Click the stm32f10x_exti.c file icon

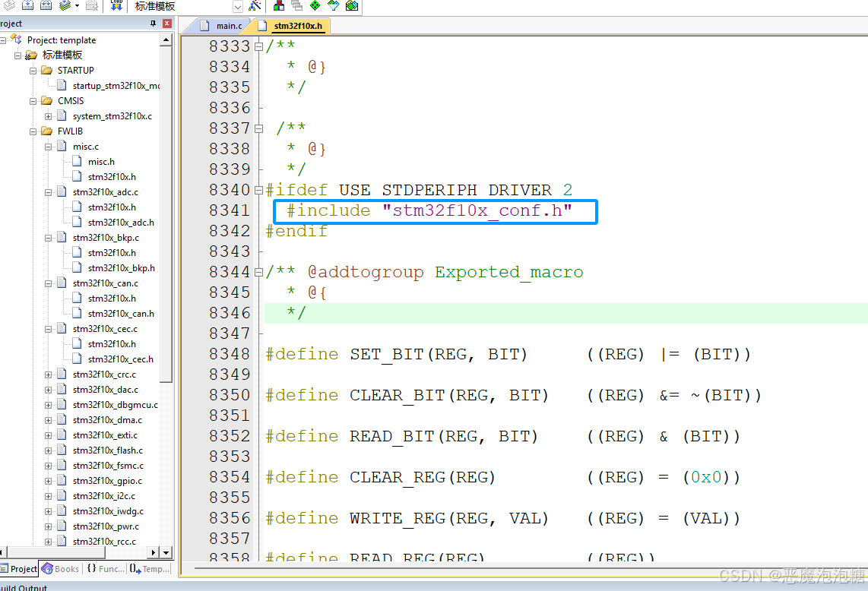point(62,435)
